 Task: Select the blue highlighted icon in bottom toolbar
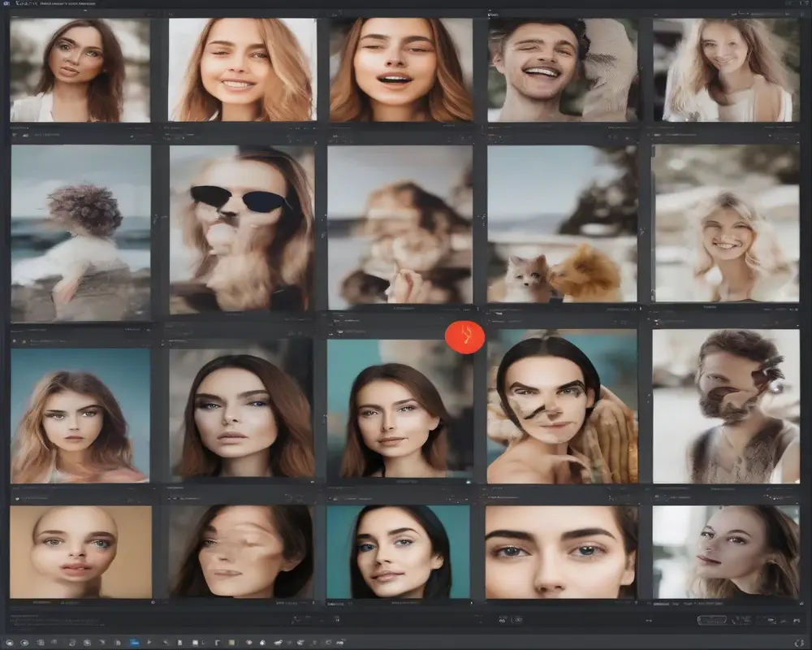(134, 643)
